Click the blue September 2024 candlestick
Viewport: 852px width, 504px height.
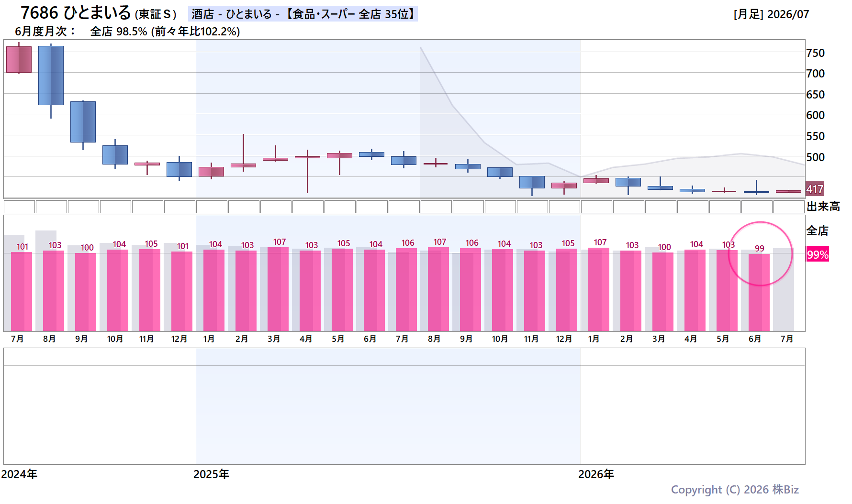point(83,122)
